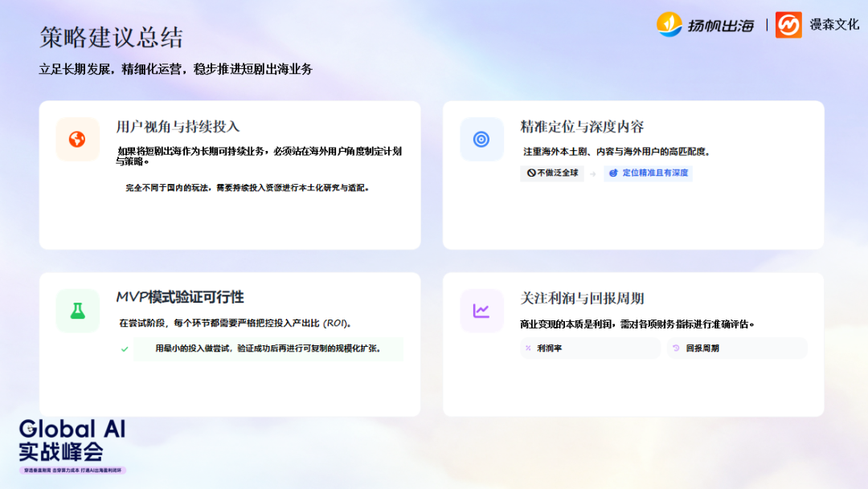This screenshot has width=868, height=489.
Task: Select the 利润率 chip
Action: (590, 348)
